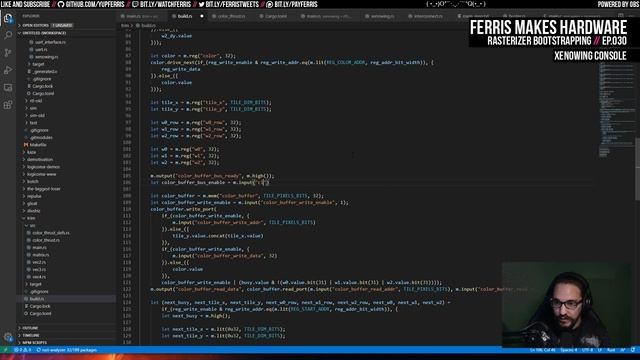Click rust-analyzer package progress in status bar
Viewport: 640px width, 360px height.
[67, 350]
